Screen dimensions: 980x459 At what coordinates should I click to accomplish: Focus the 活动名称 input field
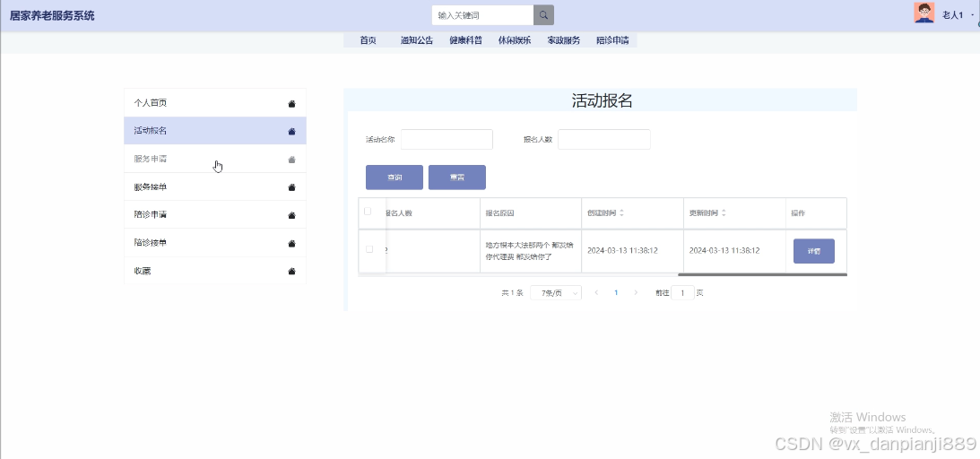point(447,139)
